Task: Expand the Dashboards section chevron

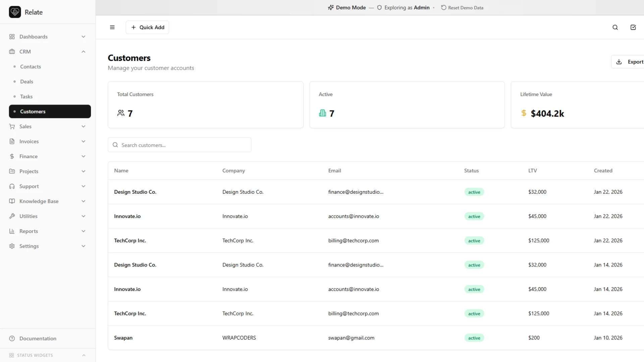Action: coord(84,37)
